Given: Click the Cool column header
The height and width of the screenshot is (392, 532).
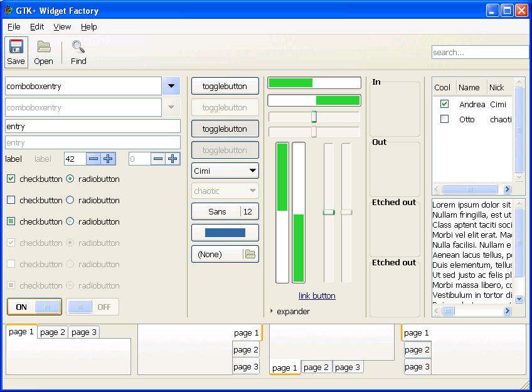Looking at the screenshot, I should pyautogui.click(x=444, y=87).
